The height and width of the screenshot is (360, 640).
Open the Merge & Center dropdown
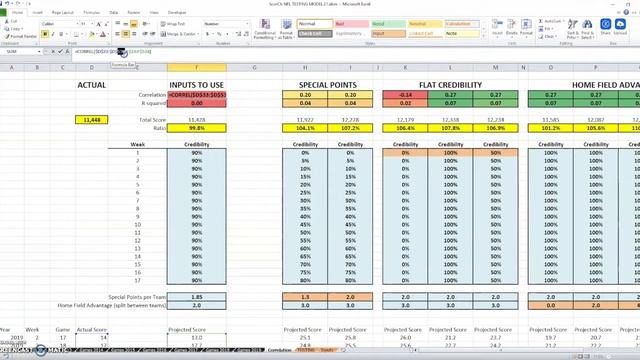(198, 34)
